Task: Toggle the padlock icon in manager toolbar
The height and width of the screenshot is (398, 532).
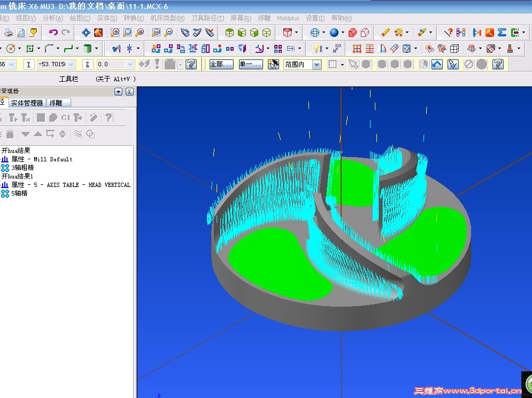Action: click(x=10, y=134)
